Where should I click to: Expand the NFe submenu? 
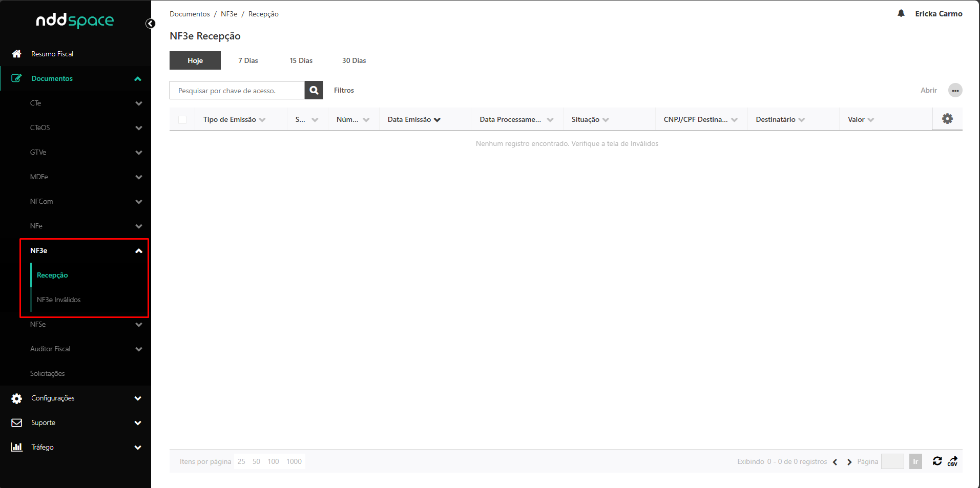(x=138, y=226)
